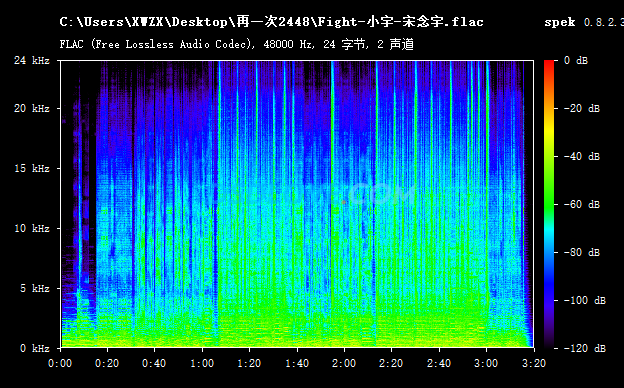Screen dimensions: 624x388
Task: Click the 2:00 time axis marker
Action: pyautogui.click(x=344, y=363)
